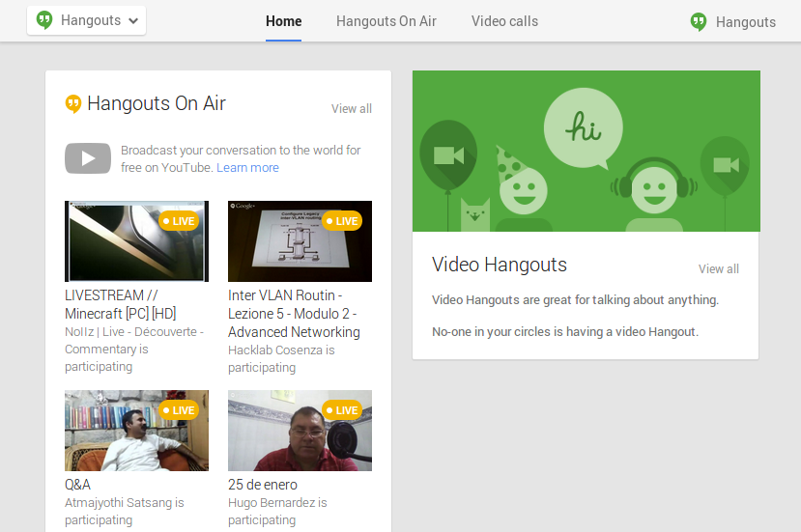Open the Inter VLAN Routin video thumbnail
This screenshot has width=801, height=532.
300,241
